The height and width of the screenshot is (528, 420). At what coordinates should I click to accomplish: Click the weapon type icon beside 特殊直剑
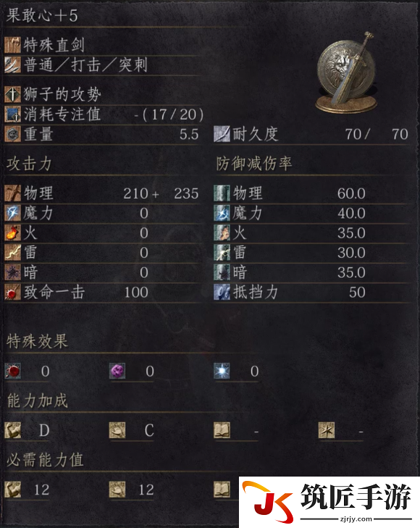(13, 45)
